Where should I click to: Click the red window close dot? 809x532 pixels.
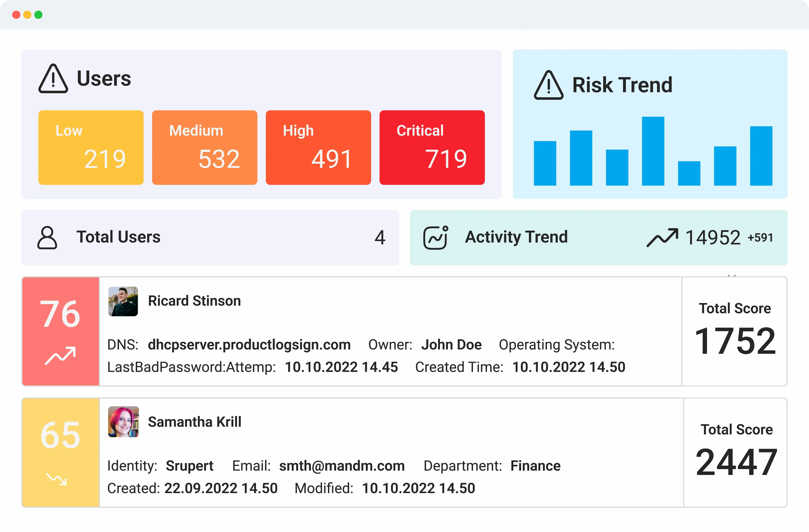16,15
